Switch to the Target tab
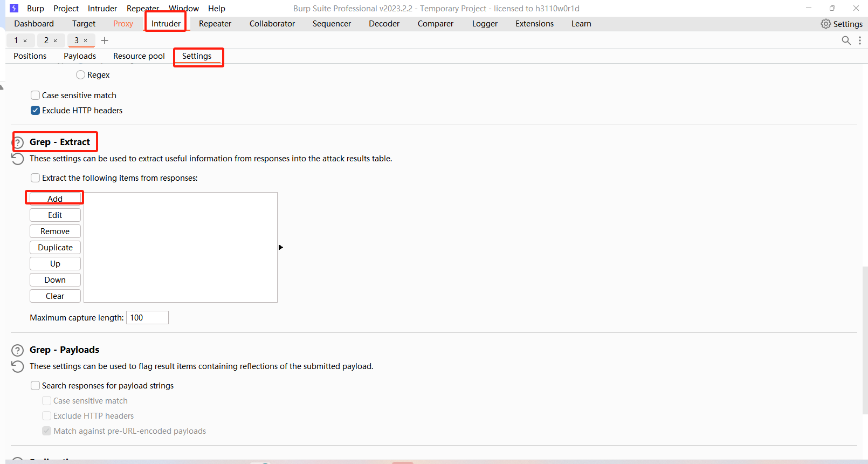This screenshot has width=868, height=464. (x=84, y=24)
